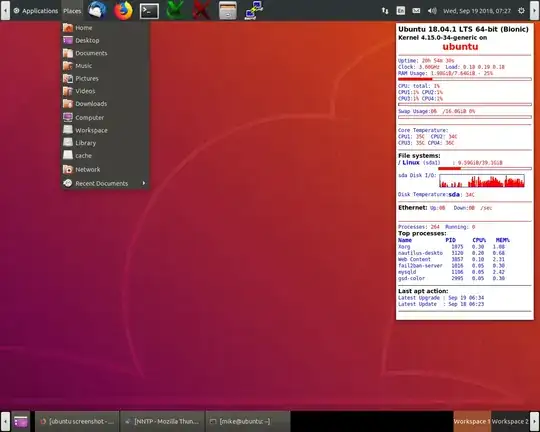The height and width of the screenshot is (432, 540).
Task: Open the network connections launcher icon
Action: [x=254, y=10]
